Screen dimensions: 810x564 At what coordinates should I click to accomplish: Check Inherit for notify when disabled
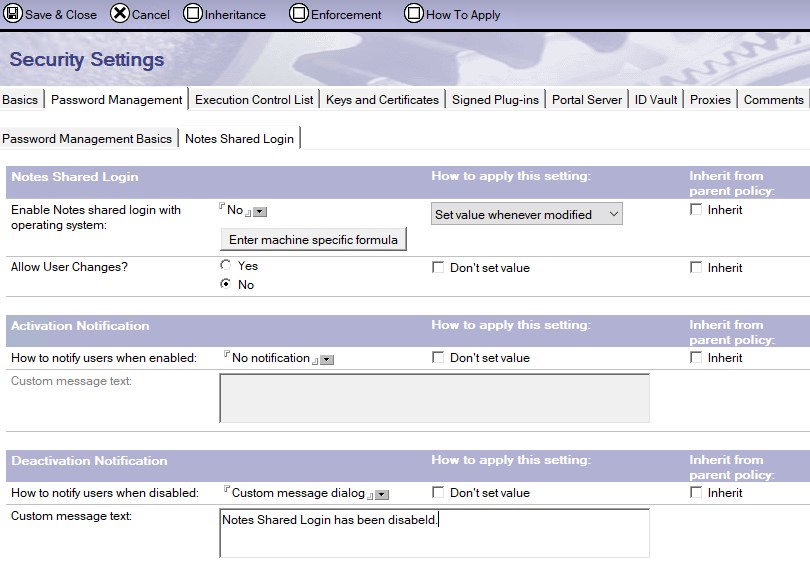point(696,492)
